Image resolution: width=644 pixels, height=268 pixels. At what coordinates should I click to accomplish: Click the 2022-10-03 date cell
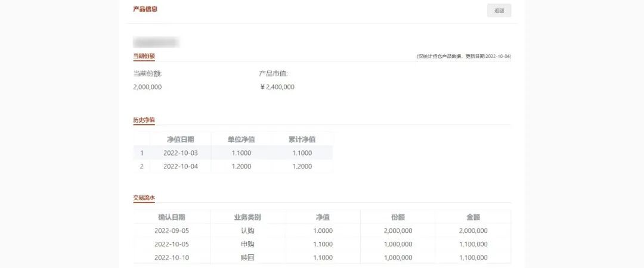(x=180, y=152)
